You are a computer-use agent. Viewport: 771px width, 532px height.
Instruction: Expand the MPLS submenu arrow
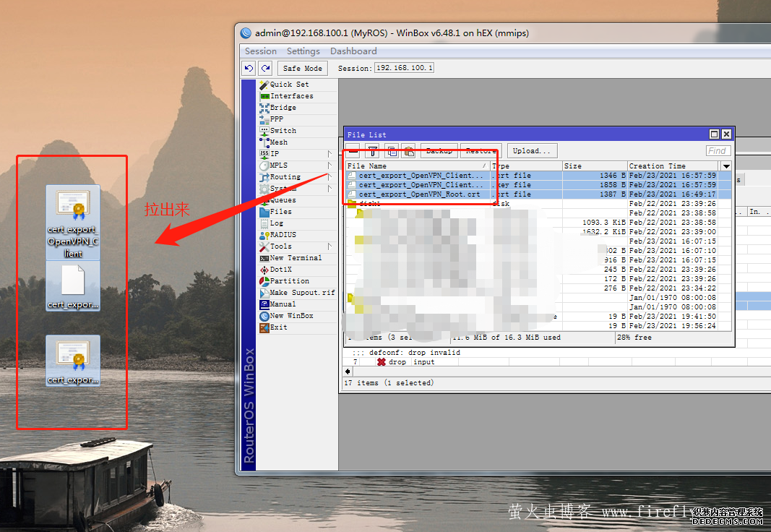click(x=329, y=166)
